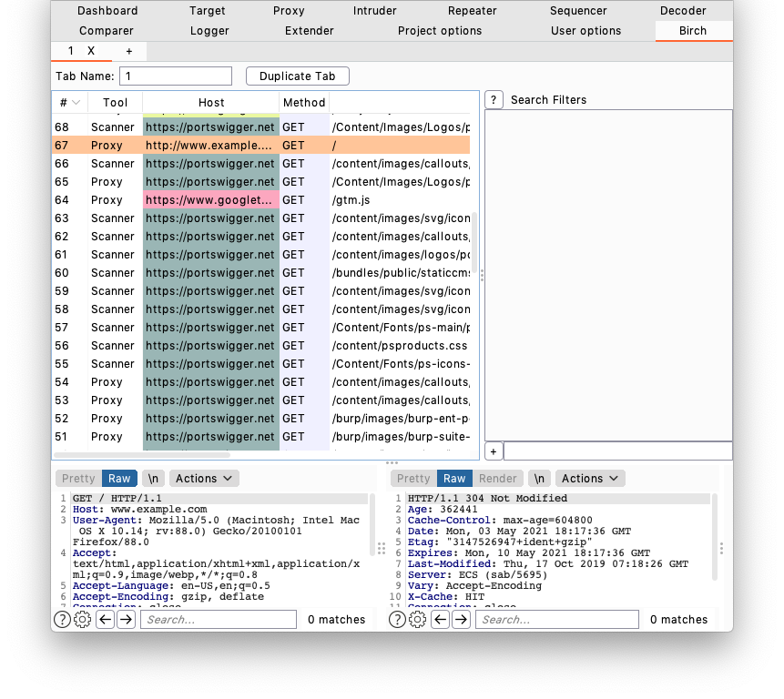Screen dimensions: 784x699
Task: Select row 57 ps-main fonts request
Action: [261, 328]
